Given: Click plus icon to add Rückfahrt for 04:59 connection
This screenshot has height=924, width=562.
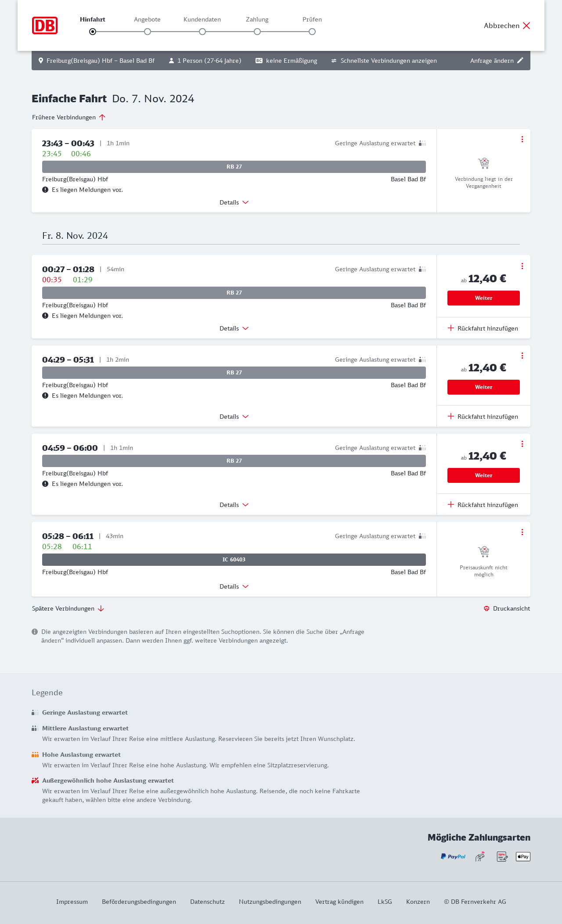Looking at the screenshot, I should click(x=451, y=505).
